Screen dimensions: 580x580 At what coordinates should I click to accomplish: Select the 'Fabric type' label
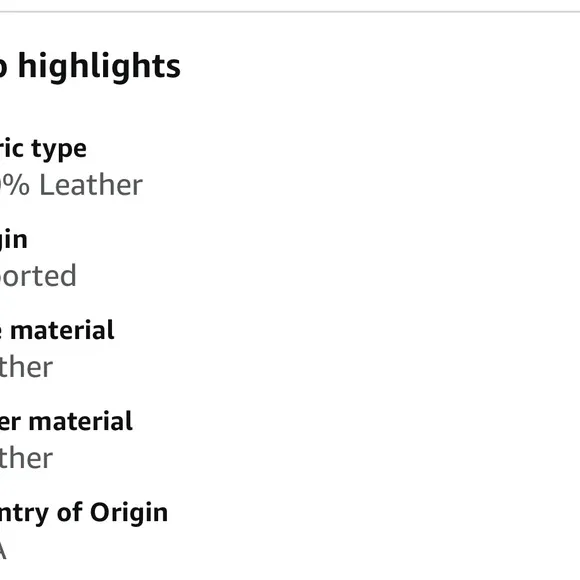click(43, 149)
